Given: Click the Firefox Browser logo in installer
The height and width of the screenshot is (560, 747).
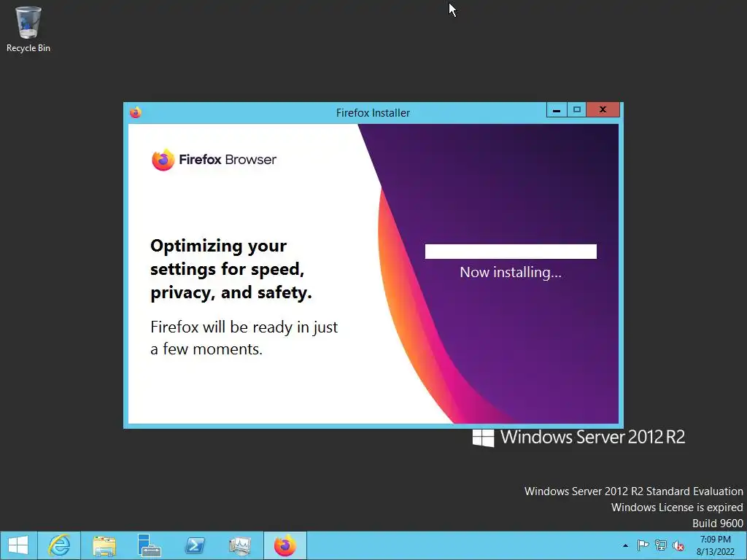Looking at the screenshot, I should [x=214, y=160].
